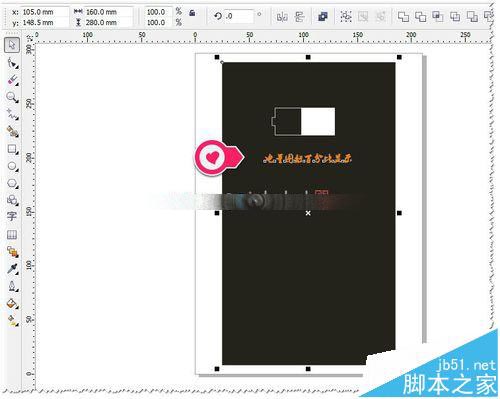Screen dimensions: 500x399
Task: Pick the Eyedropper tool
Action: click(12, 269)
